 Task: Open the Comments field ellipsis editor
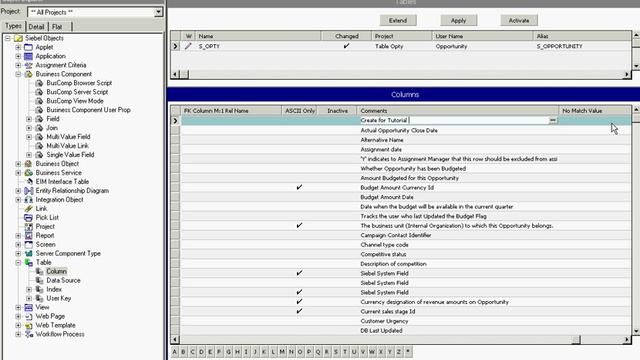click(553, 120)
